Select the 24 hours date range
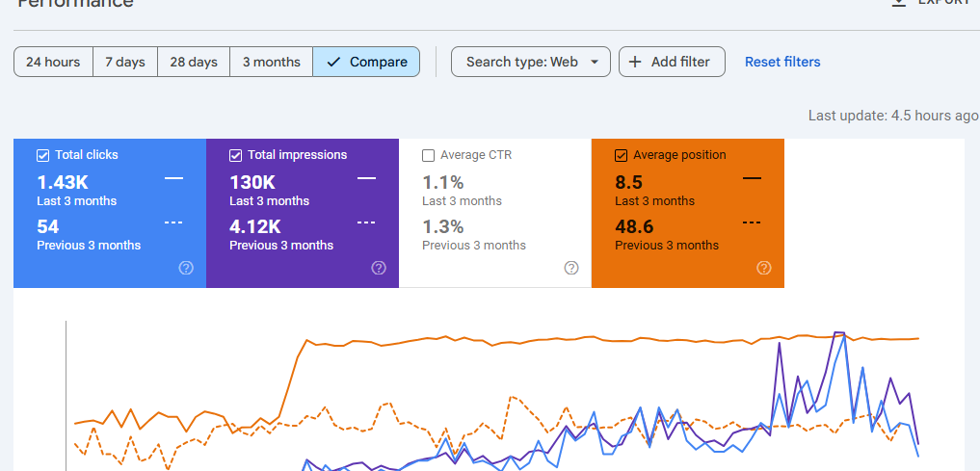Viewport: 980px width, 471px height. click(x=53, y=62)
